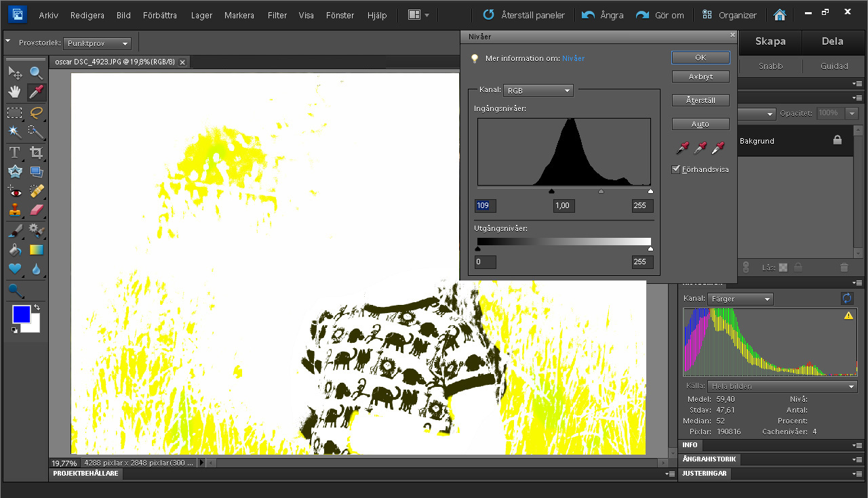
Task: Expand the Källa Hela bilden dropdown
Action: coord(783,386)
